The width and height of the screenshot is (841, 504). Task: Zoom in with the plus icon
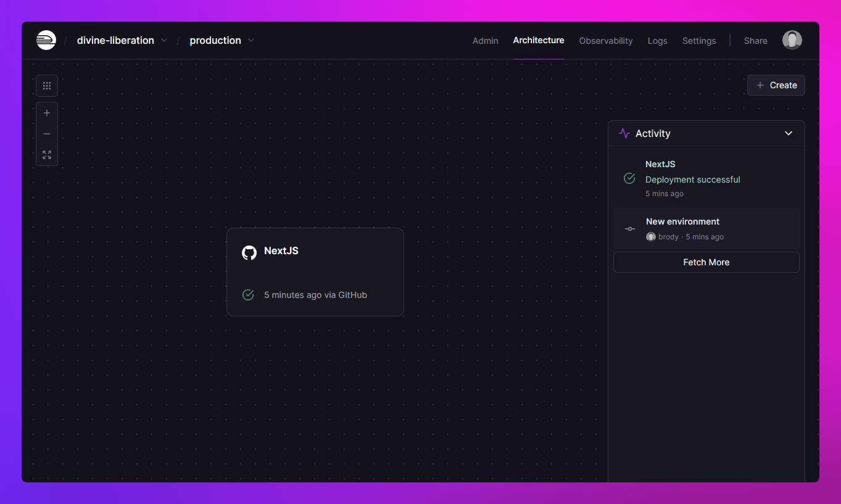47,113
